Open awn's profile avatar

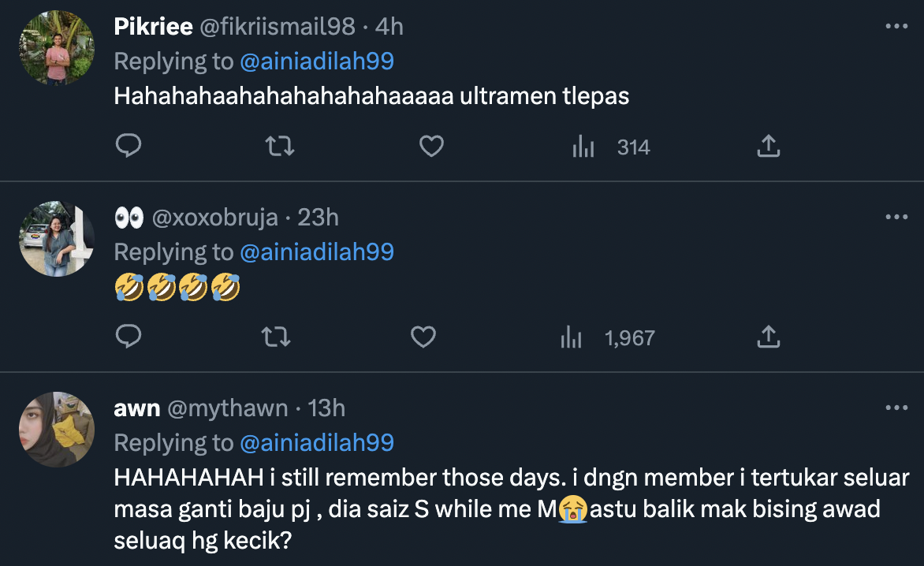(57, 430)
